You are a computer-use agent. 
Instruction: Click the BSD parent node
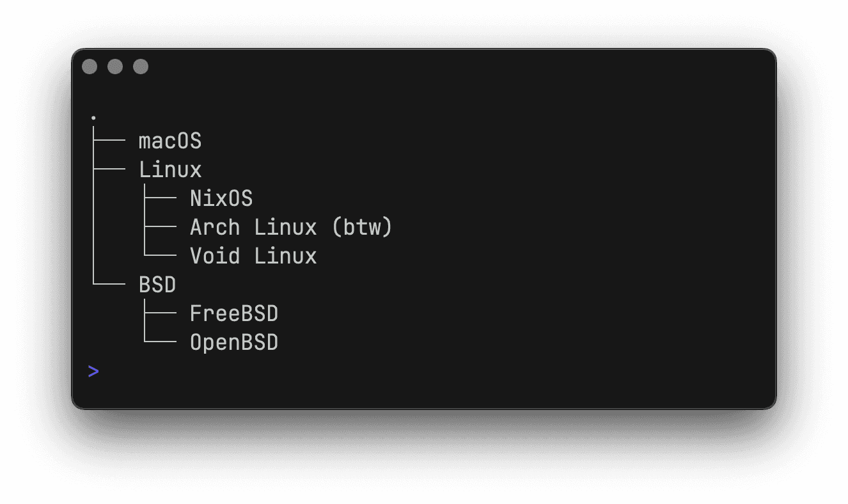[x=157, y=285]
